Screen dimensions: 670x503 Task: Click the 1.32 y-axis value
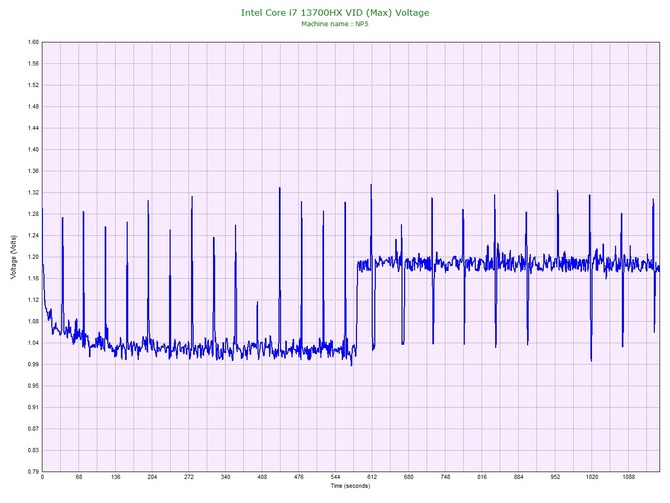coord(33,193)
